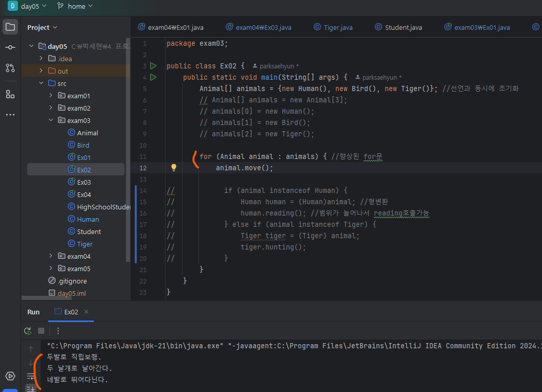Screen dimensions: 542x392
Task: Open the Services tool window icon
Action: 10,376
